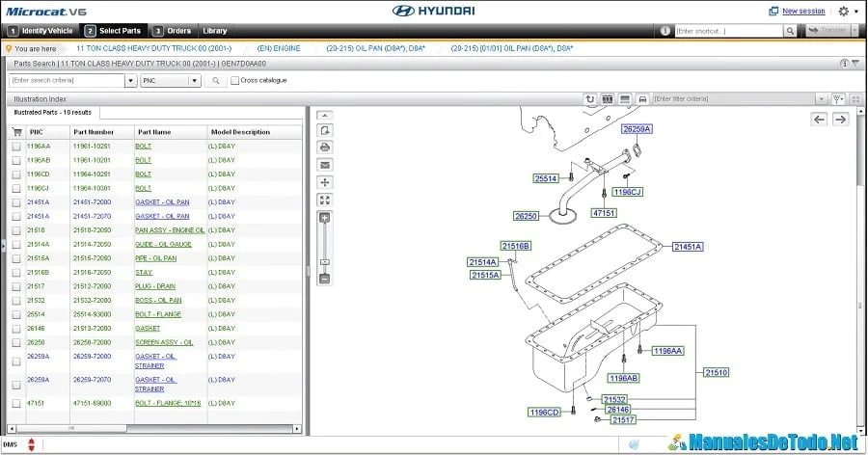Enable the Cross catalogue checkbox
The width and height of the screenshot is (868, 455).
click(234, 80)
